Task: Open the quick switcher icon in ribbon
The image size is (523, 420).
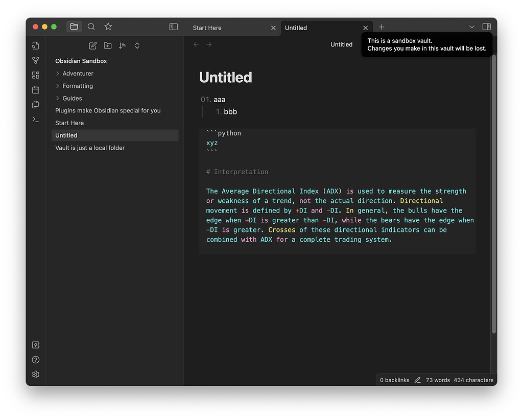Action: 36,45
